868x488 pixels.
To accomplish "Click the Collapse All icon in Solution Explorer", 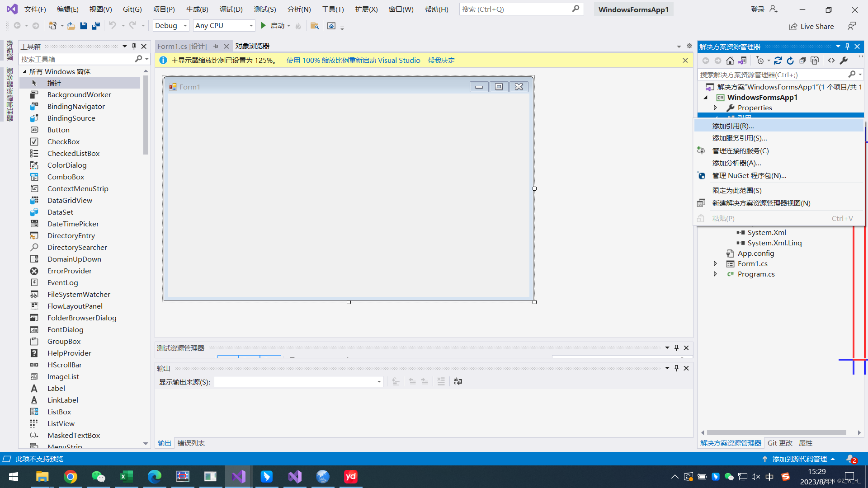I will [x=802, y=61].
